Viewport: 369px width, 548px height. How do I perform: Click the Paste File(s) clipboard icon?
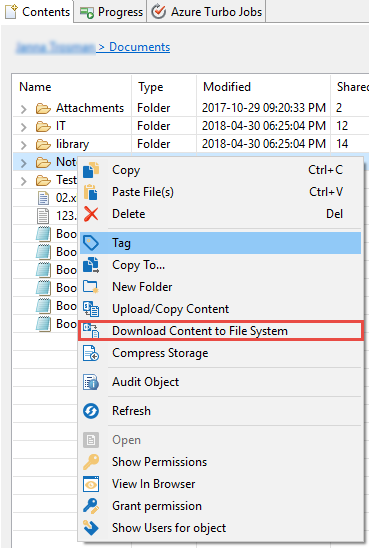91,192
